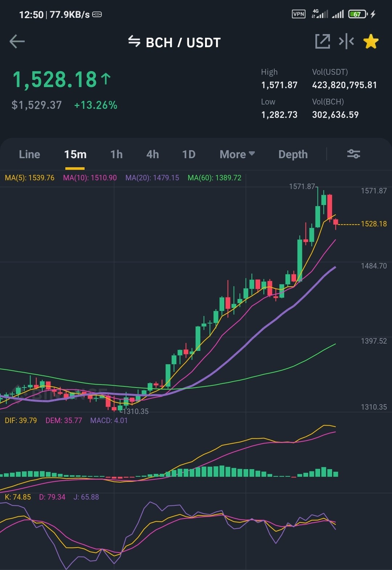Tap the DIF MACD indicator label

coord(21,421)
